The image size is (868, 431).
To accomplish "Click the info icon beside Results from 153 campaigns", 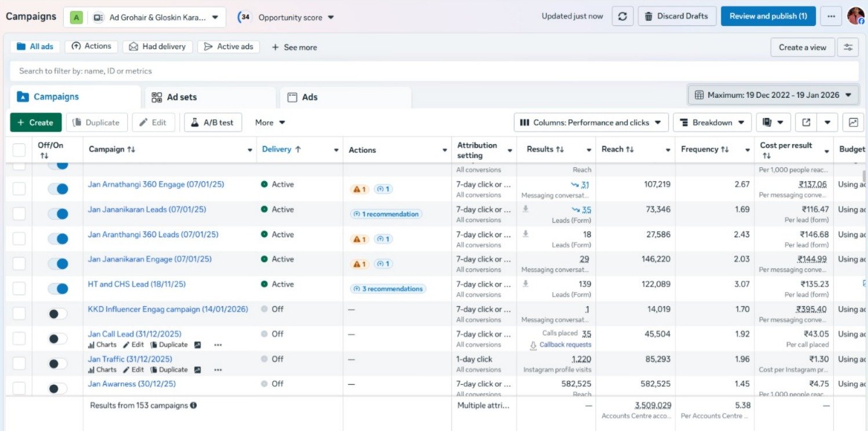I will pos(193,406).
